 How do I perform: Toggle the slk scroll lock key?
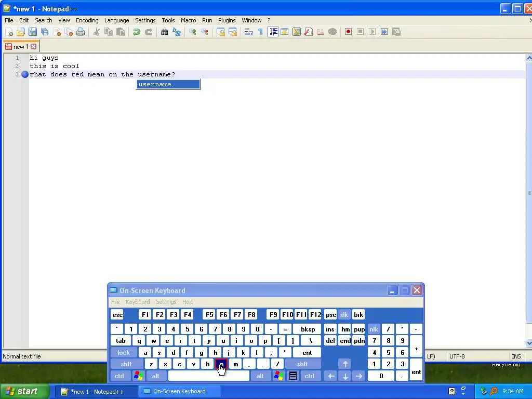(344, 314)
